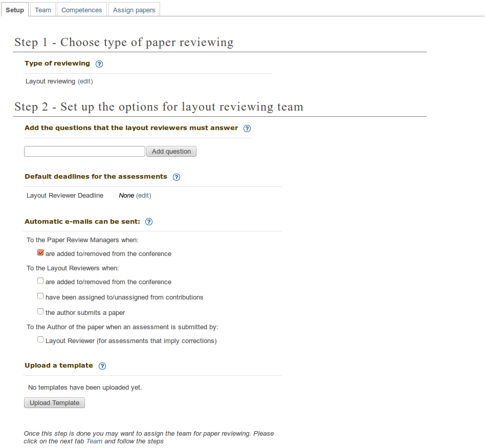This screenshot has height=448, width=485.
Task: Switch to the Team tab
Action: point(43,10)
